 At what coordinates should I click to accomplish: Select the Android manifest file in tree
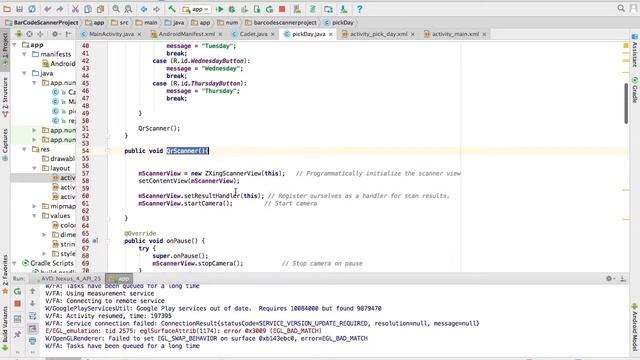59,64
